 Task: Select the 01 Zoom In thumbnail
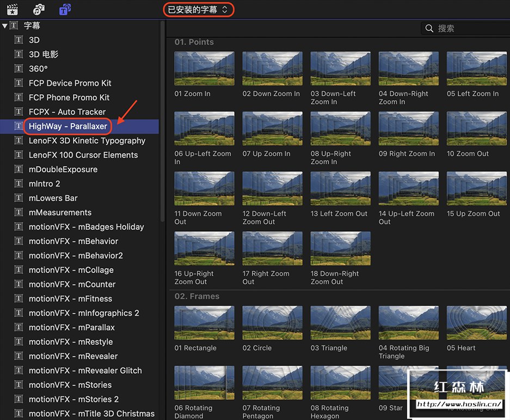204,69
